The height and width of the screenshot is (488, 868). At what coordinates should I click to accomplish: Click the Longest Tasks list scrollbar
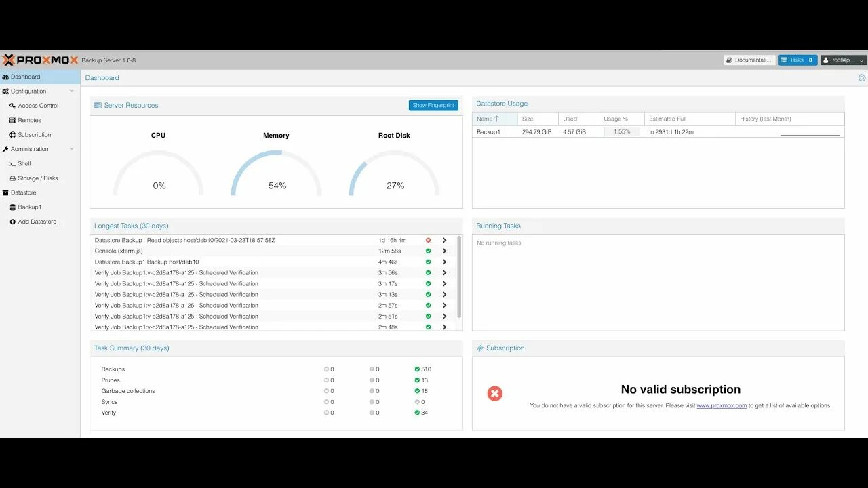(x=460, y=277)
